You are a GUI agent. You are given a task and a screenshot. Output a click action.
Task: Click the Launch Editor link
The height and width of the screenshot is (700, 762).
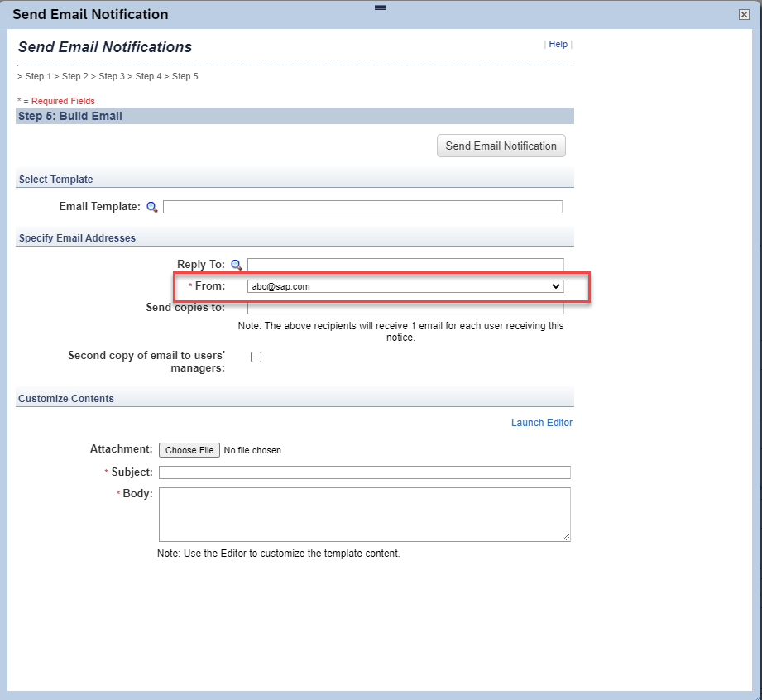(541, 422)
